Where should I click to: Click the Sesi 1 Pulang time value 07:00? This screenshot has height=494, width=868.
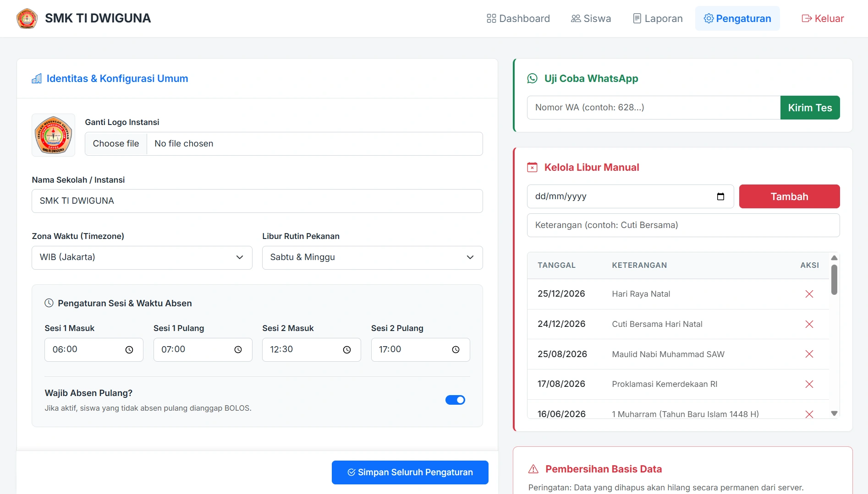pyautogui.click(x=173, y=349)
